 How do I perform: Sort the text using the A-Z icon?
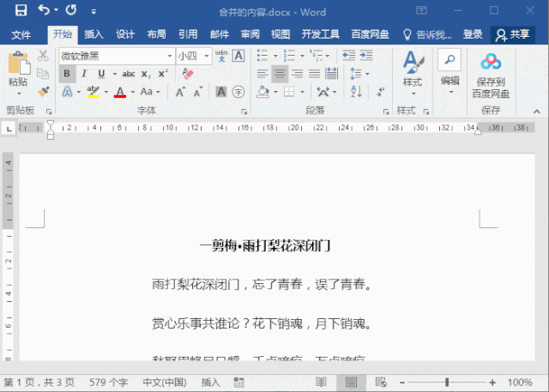tap(356, 92)
